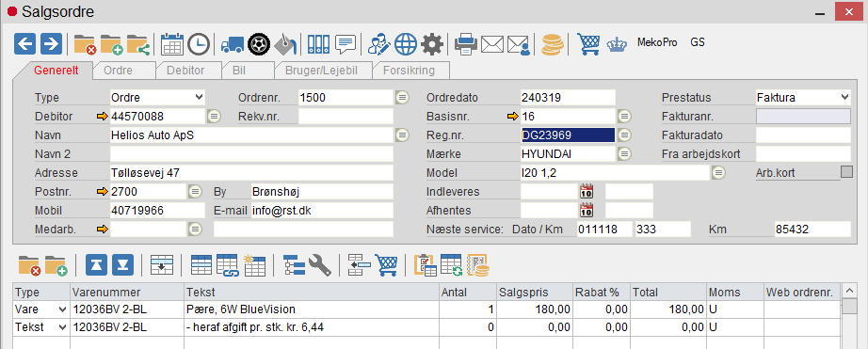Click the table with green refresh icon

tap(452, 265)
